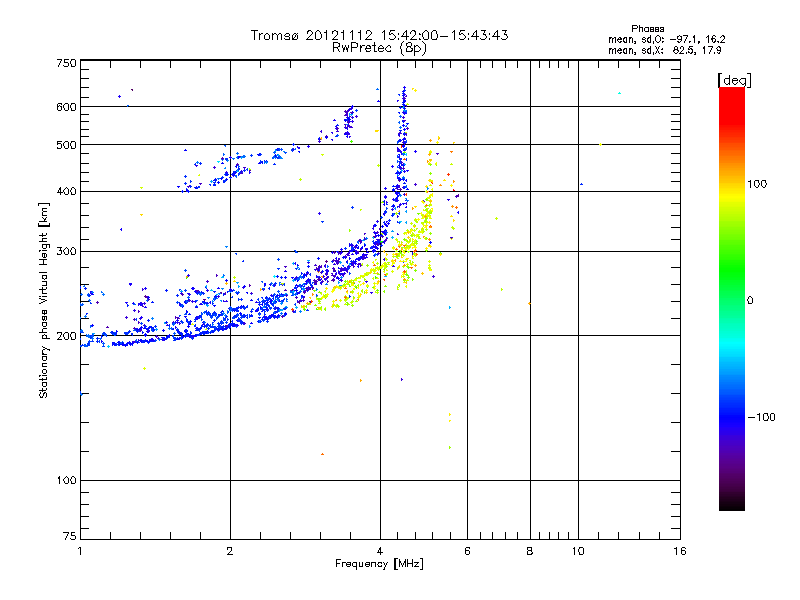The image size is (800, 600).
Task: Click the y-axis tick label '400'
Action: point(66,191)
